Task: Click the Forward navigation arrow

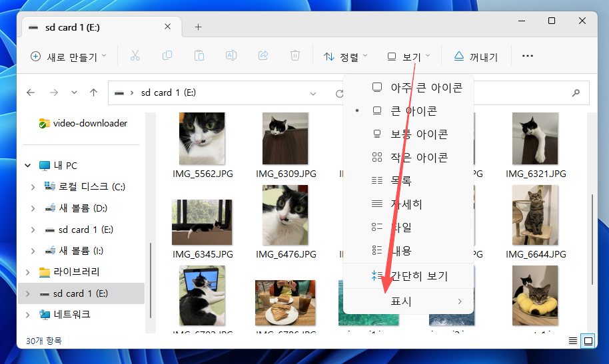Action: coord(54,92)
